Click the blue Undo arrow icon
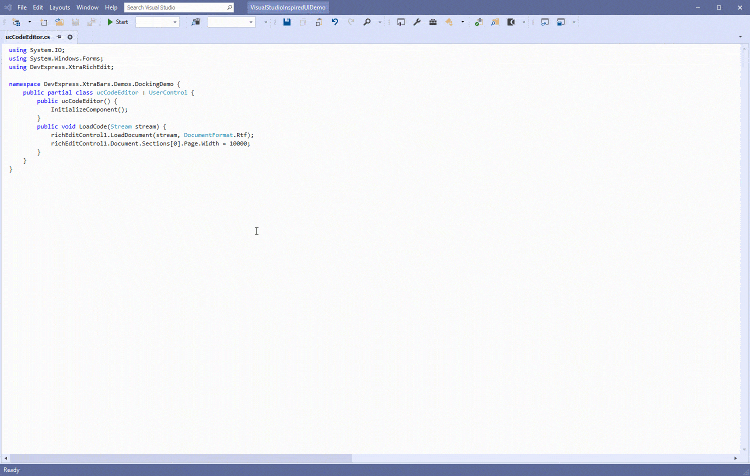 click(334, 21)
